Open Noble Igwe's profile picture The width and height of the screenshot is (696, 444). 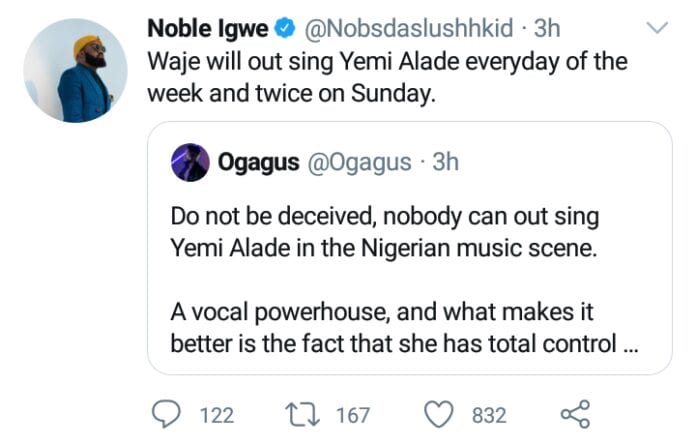pos(75,70)
